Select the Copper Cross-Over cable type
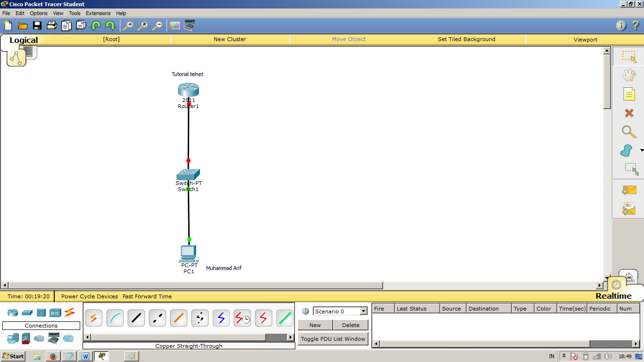 coord(157,318)
